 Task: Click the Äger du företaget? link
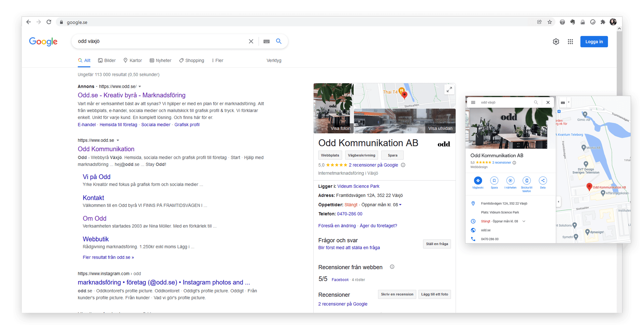pos(378,226)
